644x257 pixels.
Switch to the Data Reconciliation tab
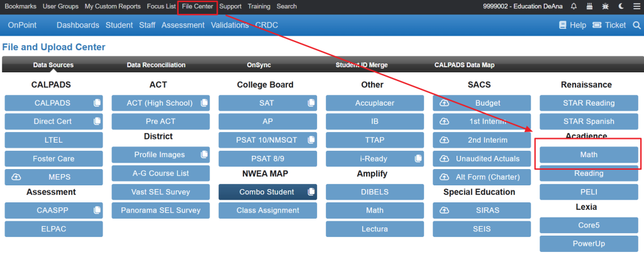coord(156,65)
